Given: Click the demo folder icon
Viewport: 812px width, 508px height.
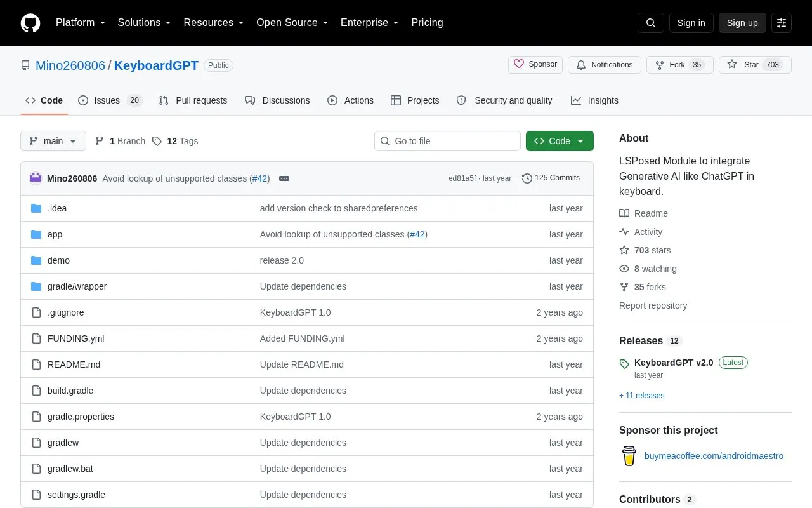Looking at the screenshot, I should 36,260.
